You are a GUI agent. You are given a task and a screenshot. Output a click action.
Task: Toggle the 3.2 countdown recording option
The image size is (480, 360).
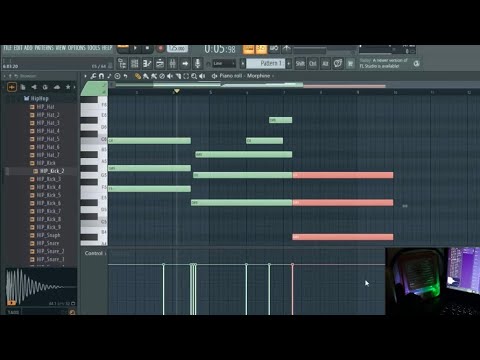261,49
